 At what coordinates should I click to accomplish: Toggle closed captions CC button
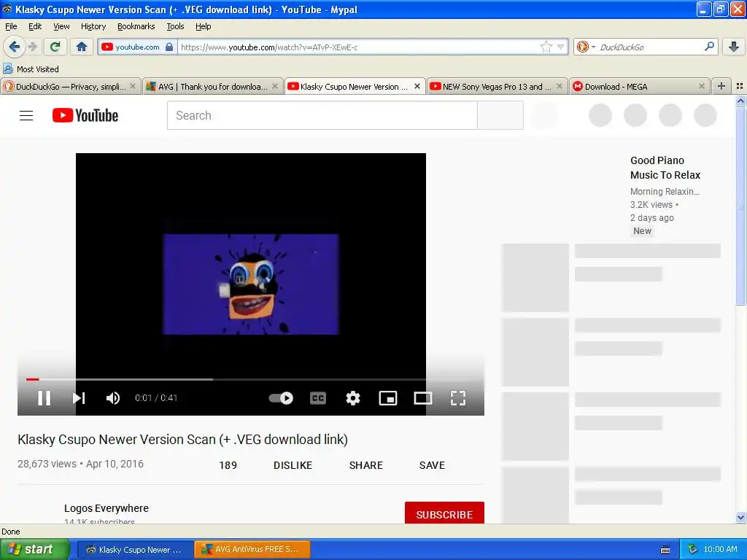(318, 398)
